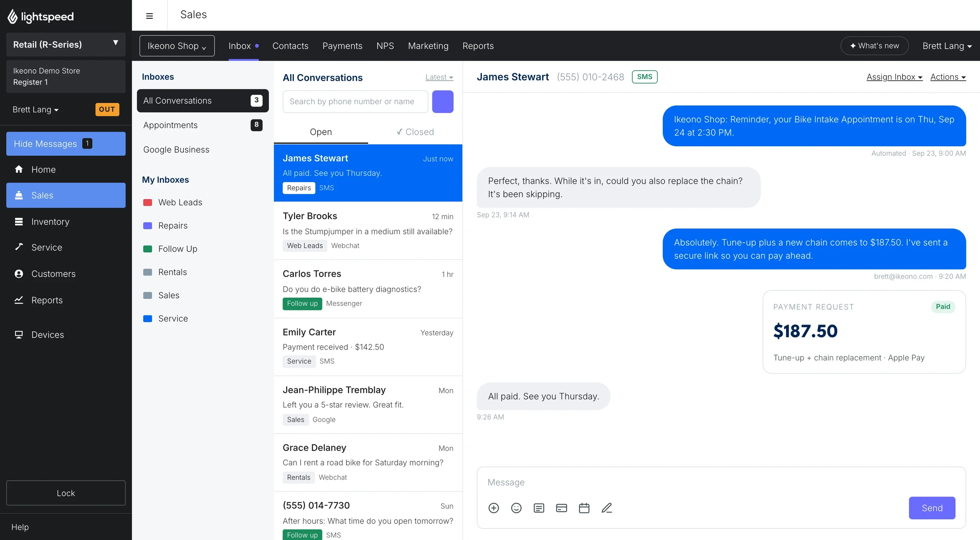Open Reports in the left sidebar
The width and height of the screenshot is (980, 540).
pyautogui.click(x=66, y=300)
